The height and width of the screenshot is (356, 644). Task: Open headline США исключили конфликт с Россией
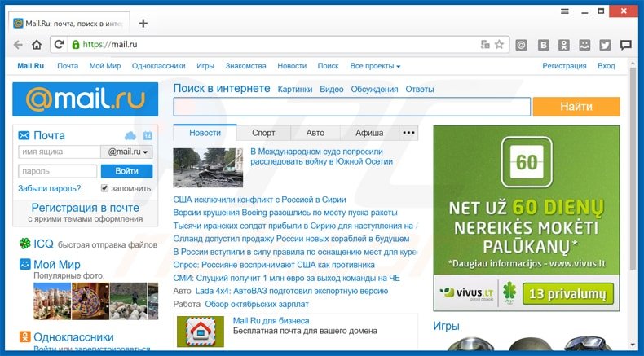click(x=259, y=200)
